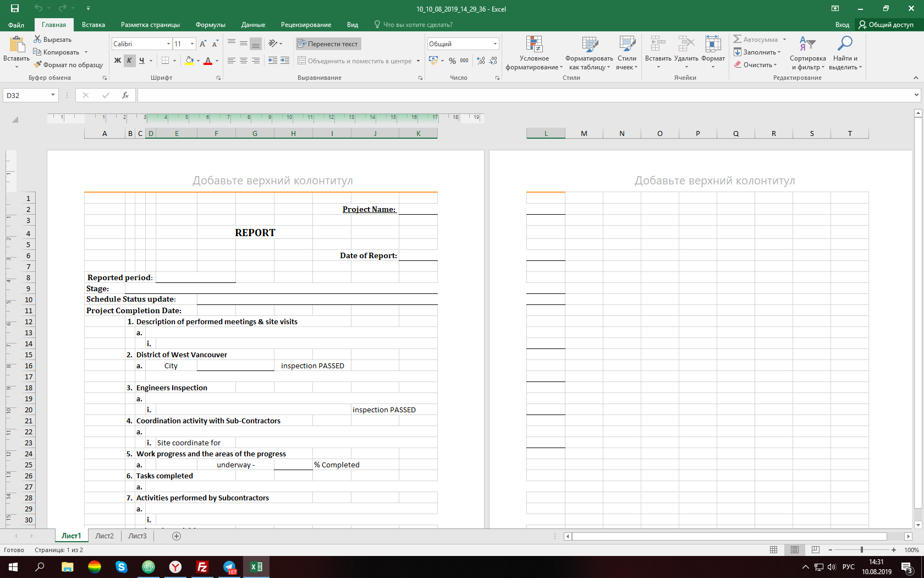The height and width of the screenshot is (578, 924).
Task: Click the Decrease Indent icon
Action: (x=273, y=61)
